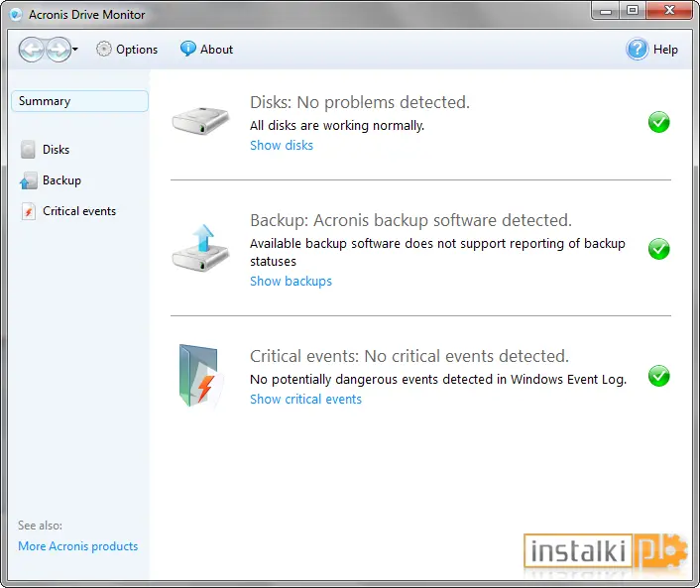Close the Acronis Drive Monitor window
700x588 pixels.
[669, 10]
